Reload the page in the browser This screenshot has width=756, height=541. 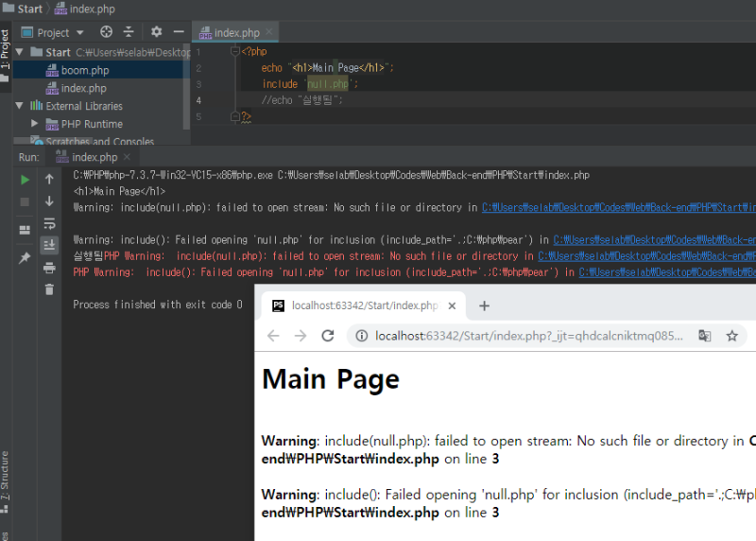(328, 336)
